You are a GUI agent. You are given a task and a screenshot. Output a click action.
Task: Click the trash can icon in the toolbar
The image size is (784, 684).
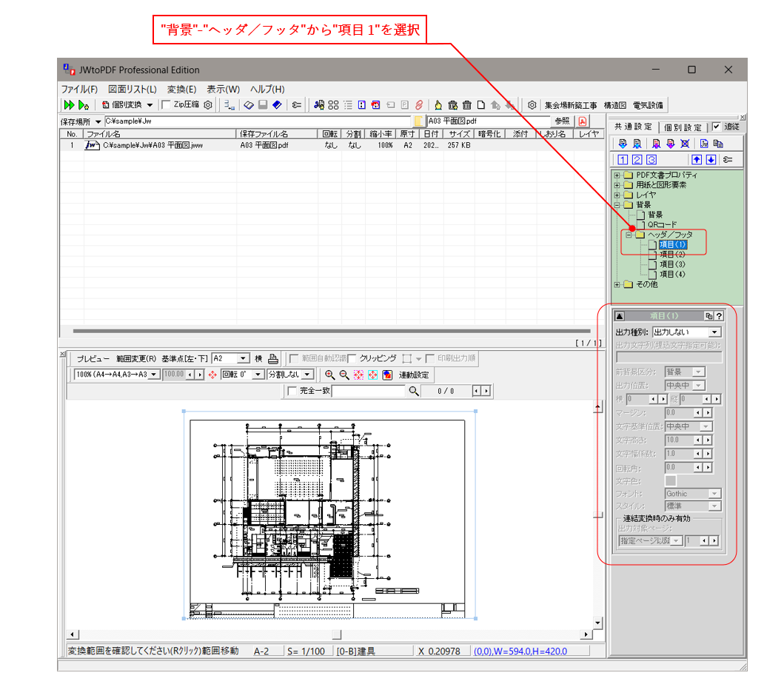pyautogui.click(x=467, y=104)
